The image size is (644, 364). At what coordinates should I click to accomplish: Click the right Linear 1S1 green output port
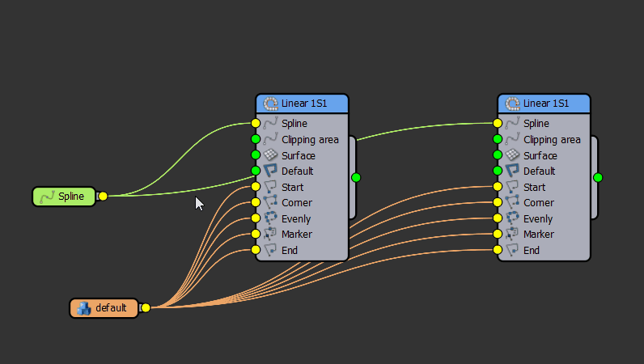(598, 177)
